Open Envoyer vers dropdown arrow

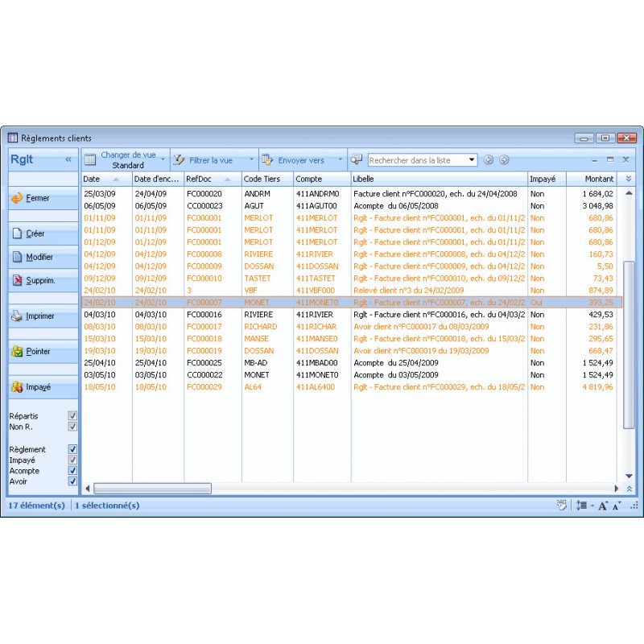pyautogui.click(x=340, y=159)
